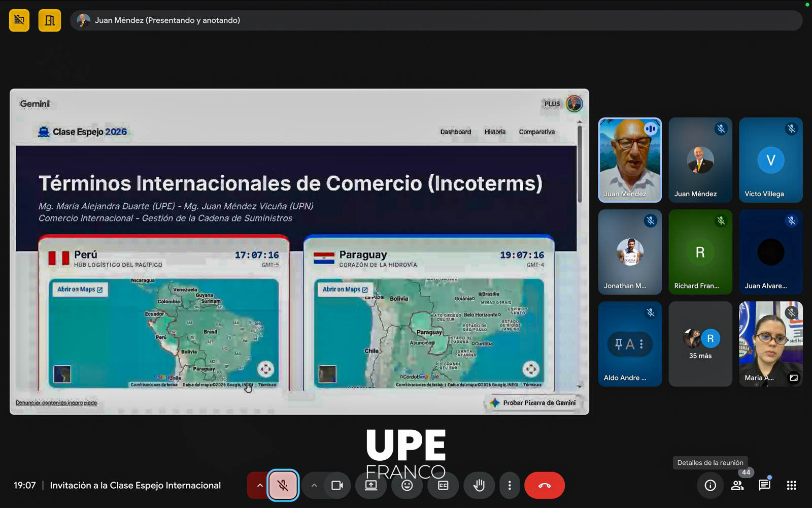This screenshot has height=508, width=812.
Task: Click Historia in shared page nav
Action: pos(495,132)
